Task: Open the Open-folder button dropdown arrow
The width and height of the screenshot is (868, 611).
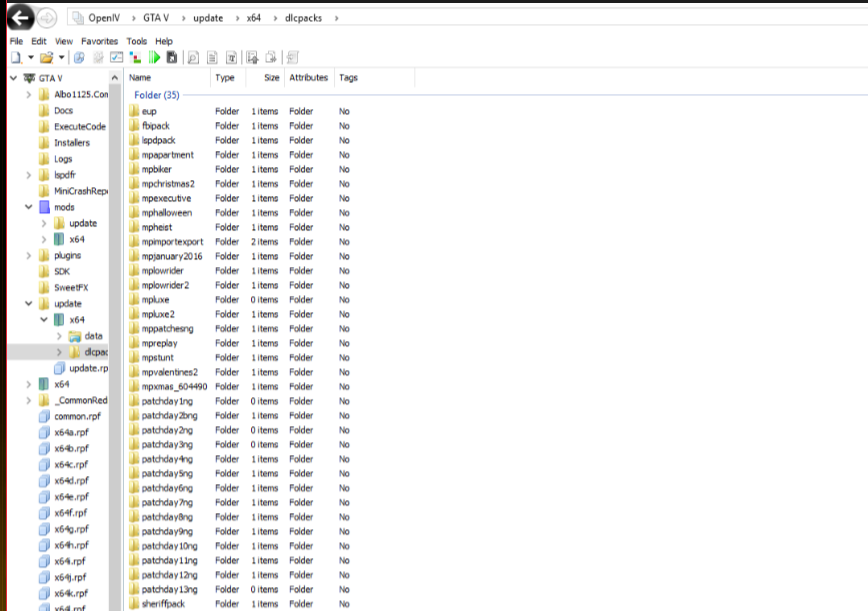Action: click(x=61, y=58)
